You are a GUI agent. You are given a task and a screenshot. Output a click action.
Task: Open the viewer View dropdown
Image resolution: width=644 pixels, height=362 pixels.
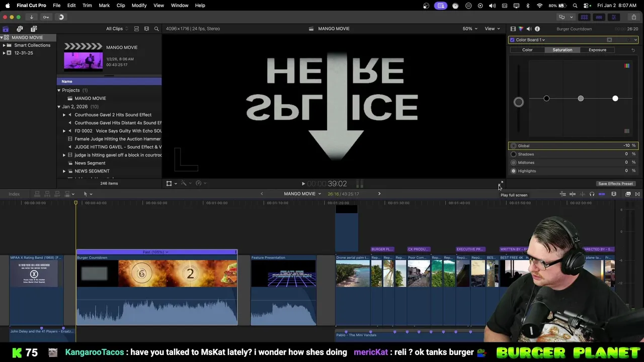(x=492, y=29)
